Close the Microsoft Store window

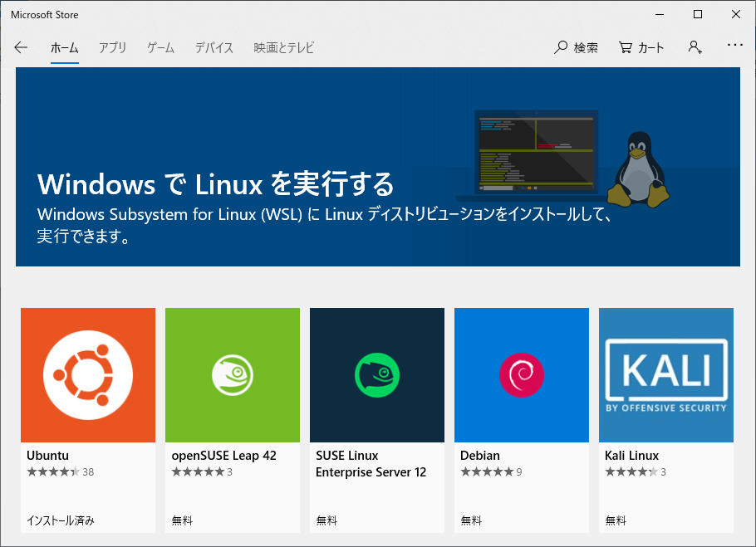[x=736, y=14]
